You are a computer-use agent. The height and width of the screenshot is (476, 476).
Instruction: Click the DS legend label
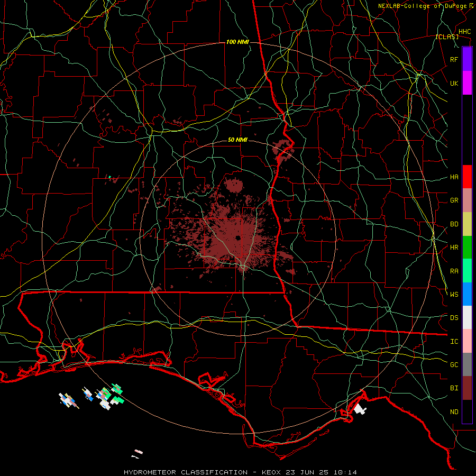tap(454, 318)
